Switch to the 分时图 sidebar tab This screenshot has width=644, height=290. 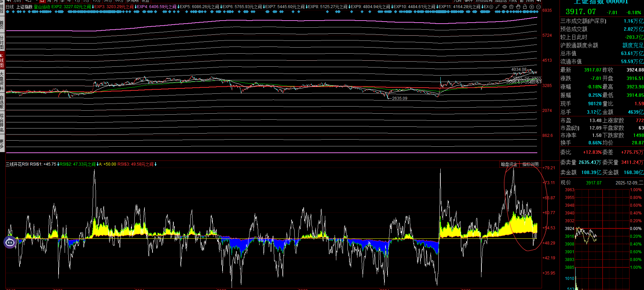[2, 42]
